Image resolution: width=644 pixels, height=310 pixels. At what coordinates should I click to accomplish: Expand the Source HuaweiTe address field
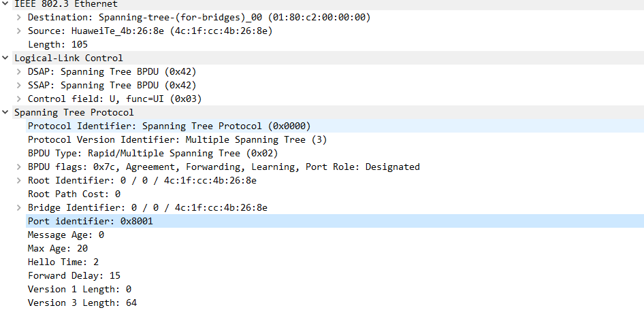pos(19,31)
